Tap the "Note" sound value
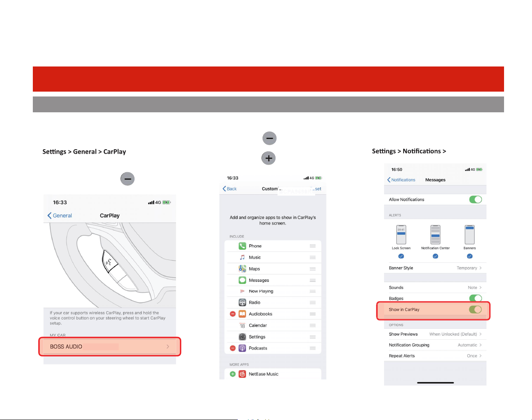The image size is (532, 420). 472,287
